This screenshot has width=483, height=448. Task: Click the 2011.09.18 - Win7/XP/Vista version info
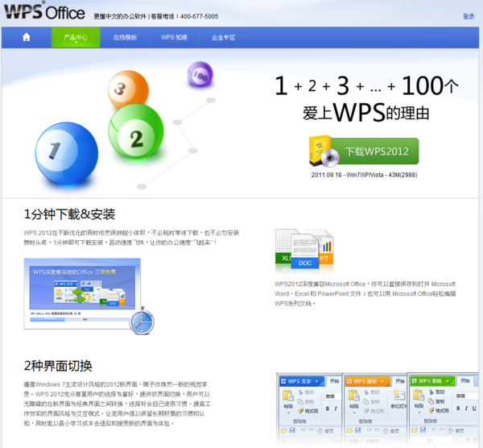(x=364, y=175)
